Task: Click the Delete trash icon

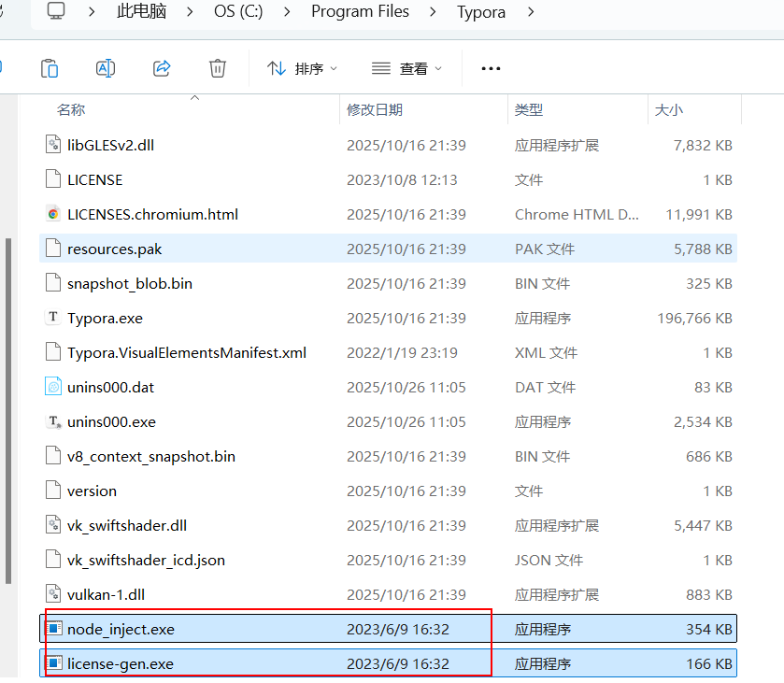Action: [218, 68]
